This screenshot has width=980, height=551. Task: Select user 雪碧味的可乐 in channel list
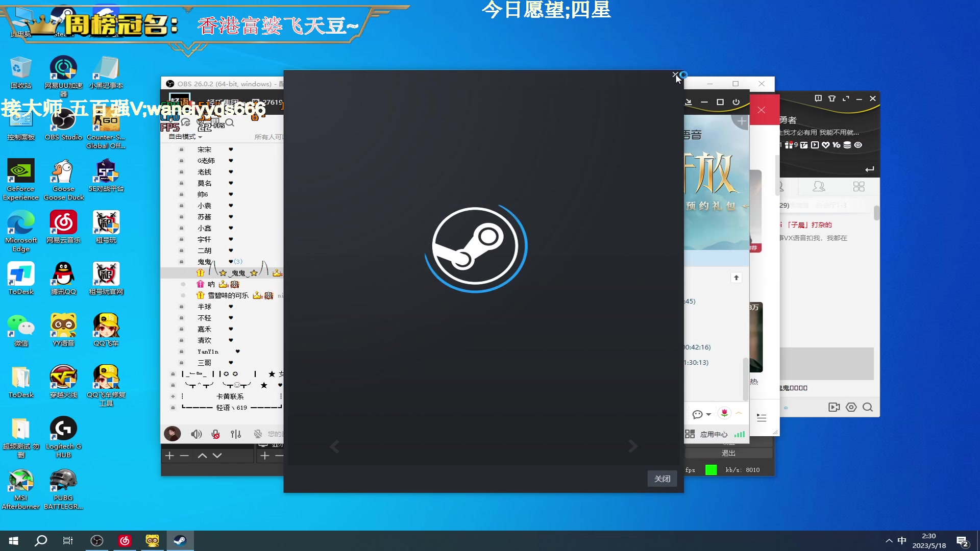tap(228, 295)
